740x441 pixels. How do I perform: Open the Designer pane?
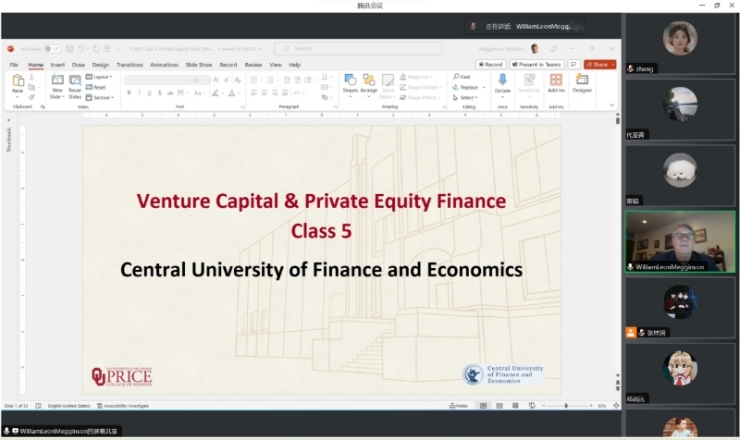point(582,82)
